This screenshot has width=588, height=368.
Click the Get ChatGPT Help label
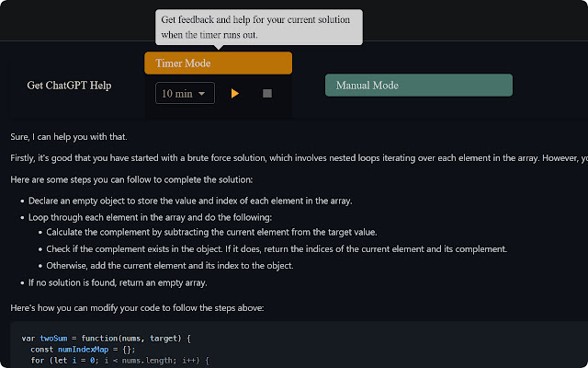[x=69, y=86]
